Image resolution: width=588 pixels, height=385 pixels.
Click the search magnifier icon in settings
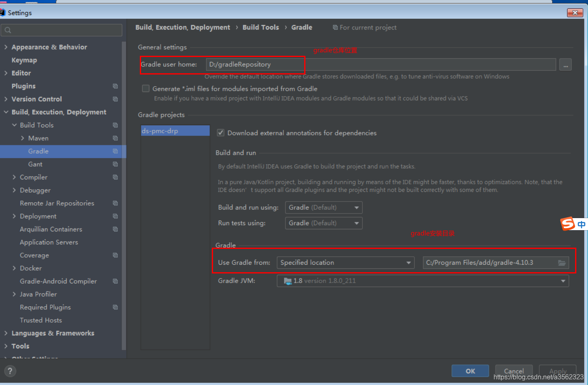point(8,30)
